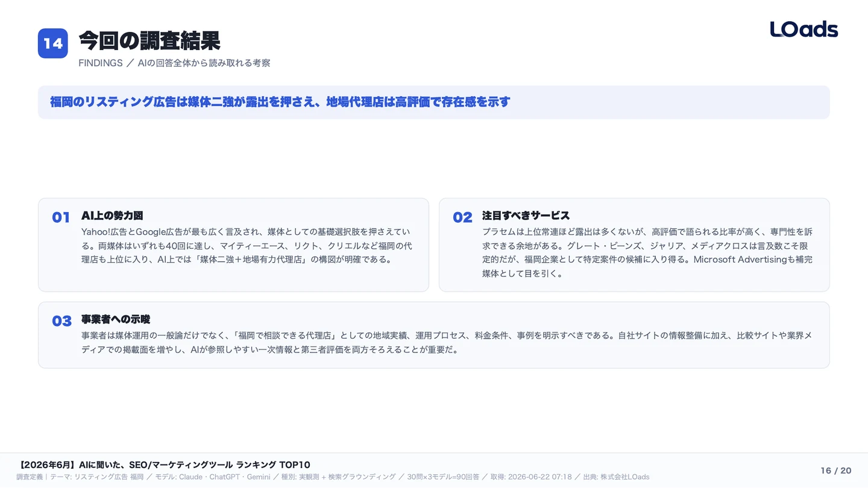
Task: Select the card title 事業者への示唆
Action: [x=116, y=319]
